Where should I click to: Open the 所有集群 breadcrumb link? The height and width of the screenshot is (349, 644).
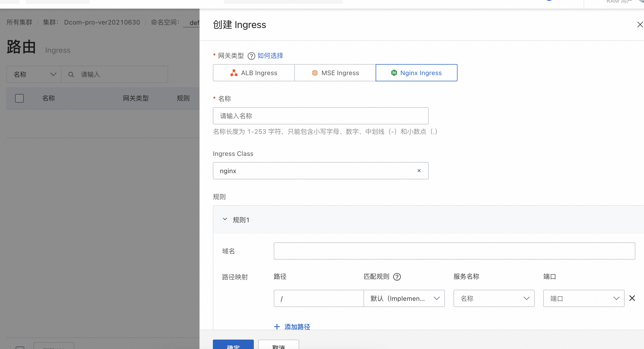pos(19,22)
